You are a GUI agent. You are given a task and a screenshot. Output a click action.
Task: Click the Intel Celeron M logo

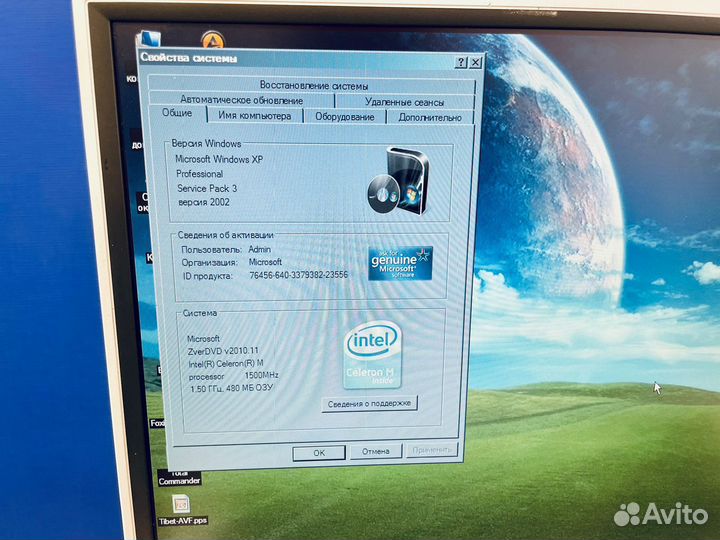coord(373,354)
